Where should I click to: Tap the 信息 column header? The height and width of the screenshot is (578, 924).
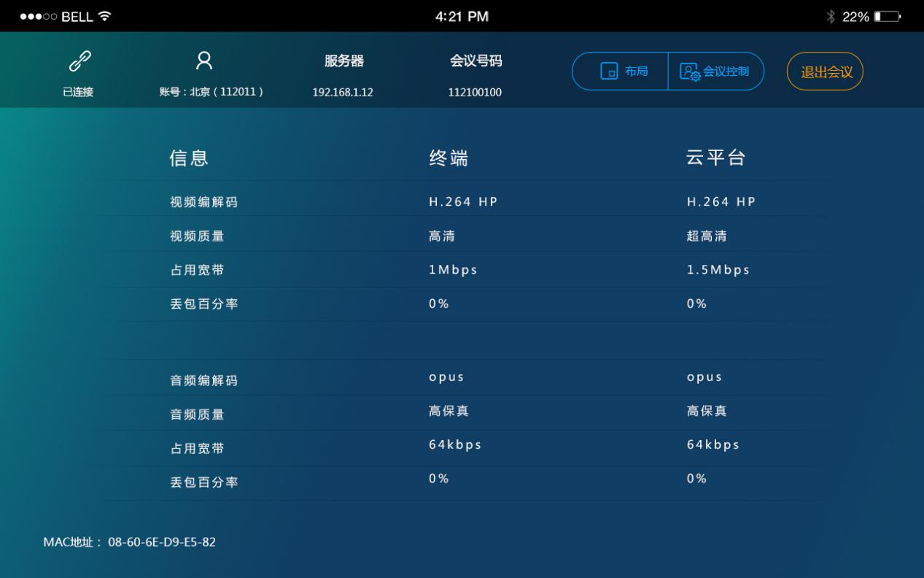pyautogui.click(x=190, y=158)
